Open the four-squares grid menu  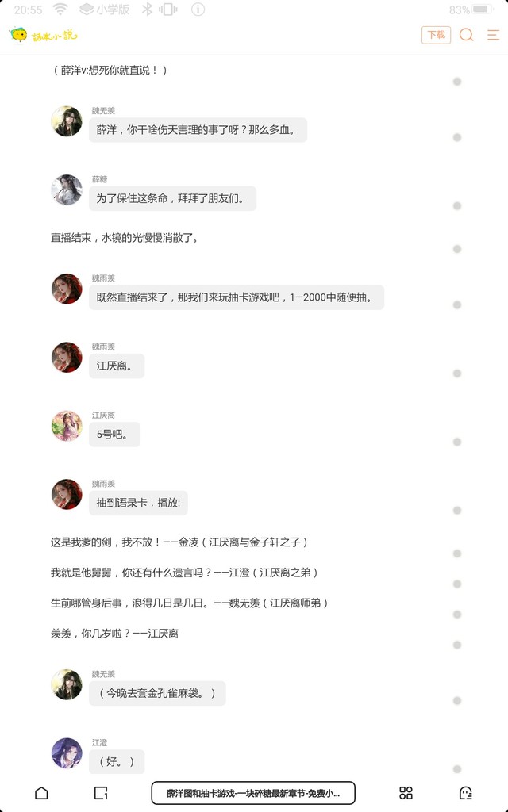(406, 793)
